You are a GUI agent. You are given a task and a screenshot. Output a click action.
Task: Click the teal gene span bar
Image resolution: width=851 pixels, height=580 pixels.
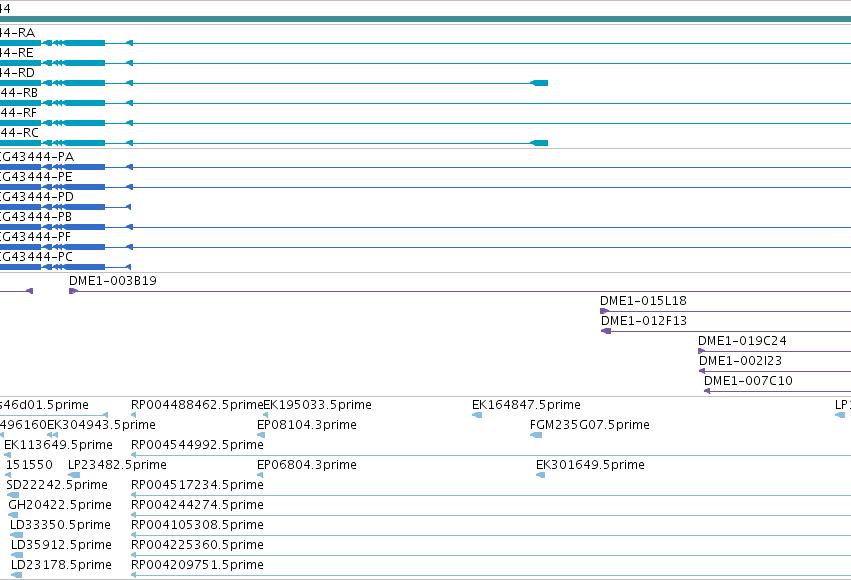[426, 20]
